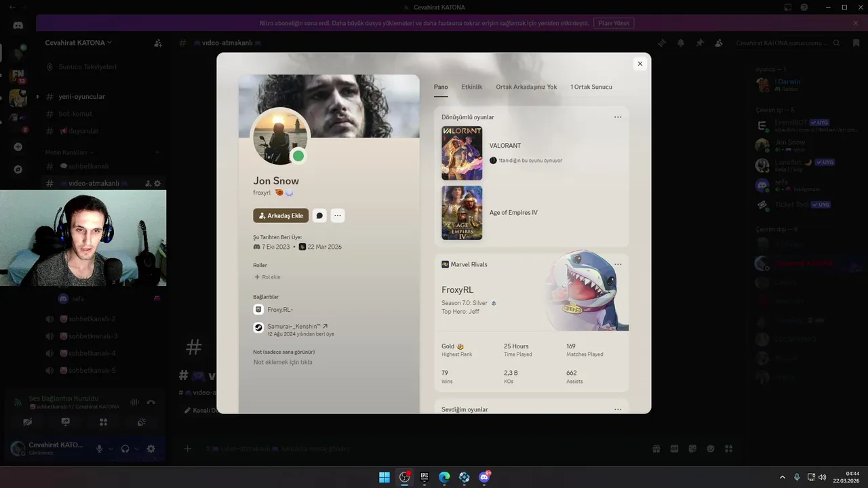Click the Steam icon next to Samurai-_Kenshin

pos(258,327)
